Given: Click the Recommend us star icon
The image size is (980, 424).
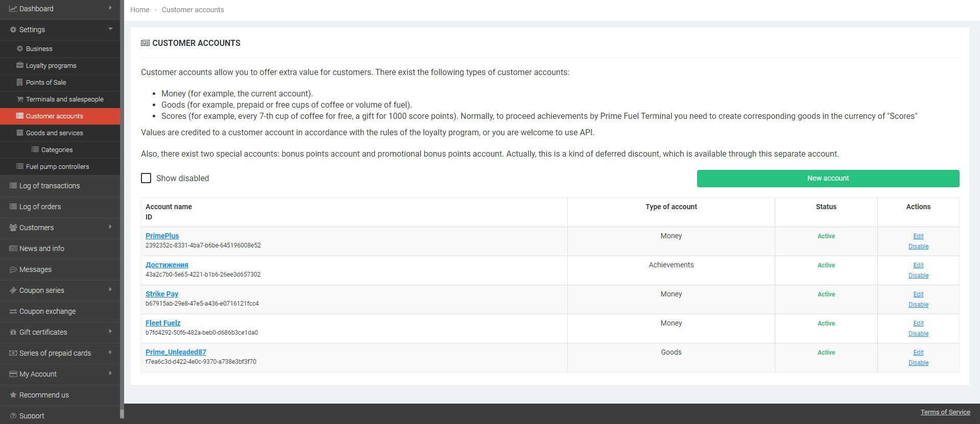Looking at the screenshot, I should (x=13, y=395).
